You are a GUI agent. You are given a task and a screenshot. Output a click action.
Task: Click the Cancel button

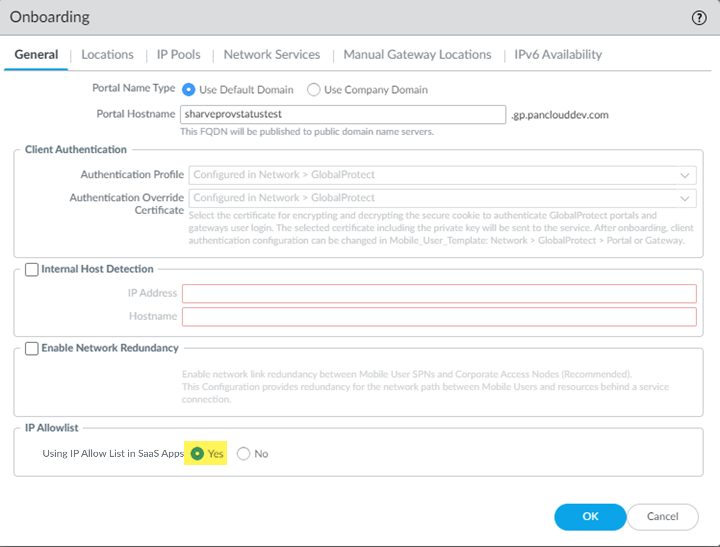(x=662, y=516)
